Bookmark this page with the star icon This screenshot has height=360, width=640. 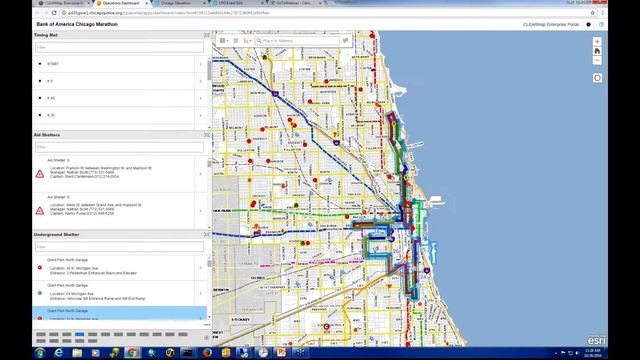[593, 13]
